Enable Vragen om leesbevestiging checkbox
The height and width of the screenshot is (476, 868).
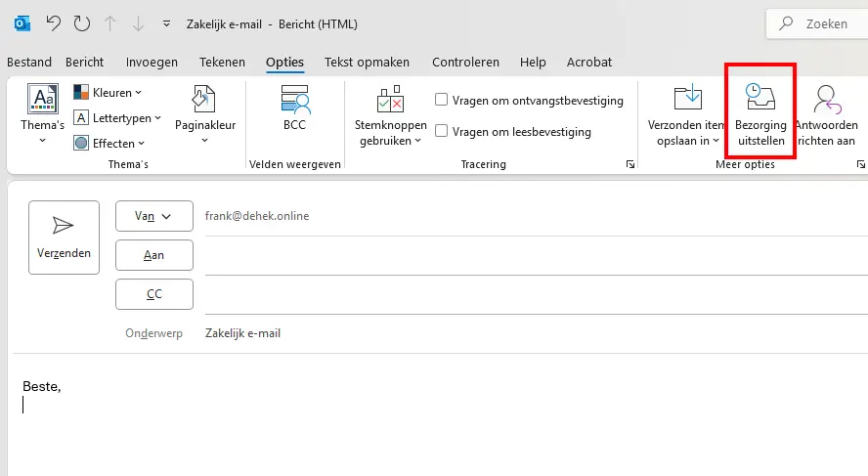coord(441,131)
